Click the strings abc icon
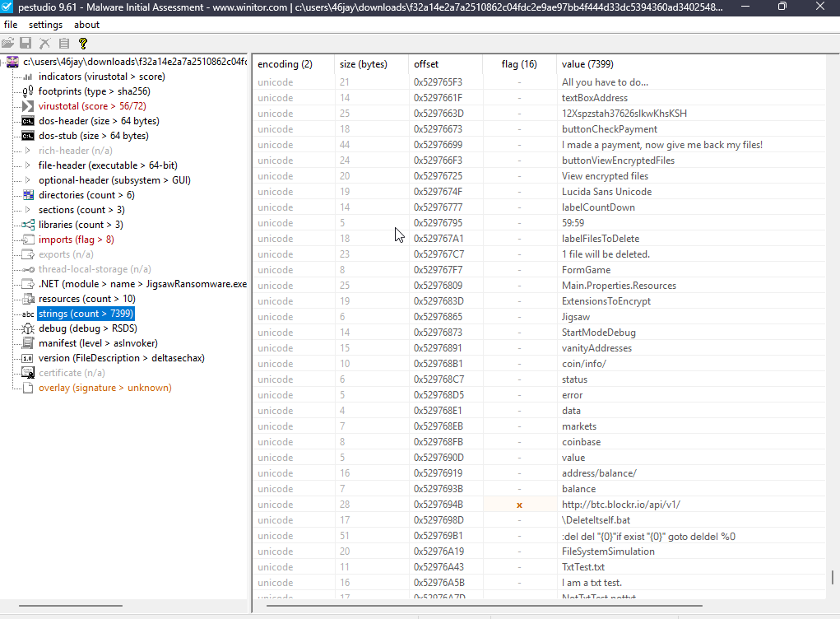840x619 pixels. (28, 314)
